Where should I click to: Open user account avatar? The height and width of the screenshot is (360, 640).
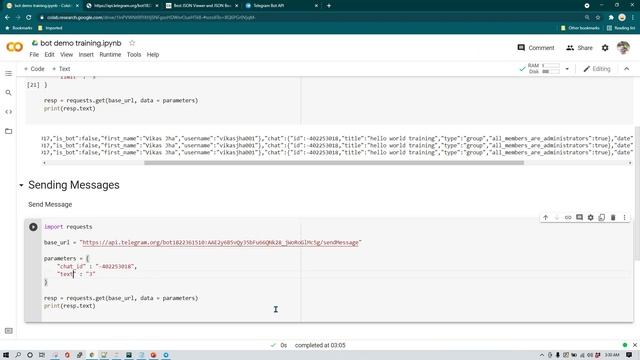pyautogui.click(x=623, y=48)
